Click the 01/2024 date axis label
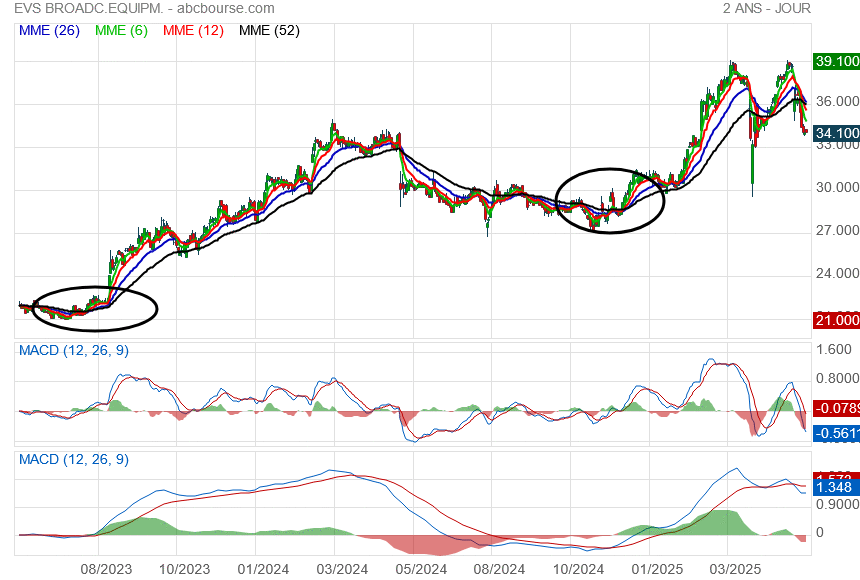 pyautogui.click(x=263, y=569)
